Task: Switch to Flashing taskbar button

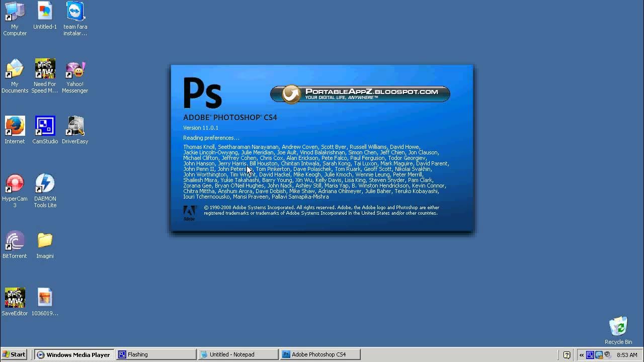Action: click(x=156, y=354)
